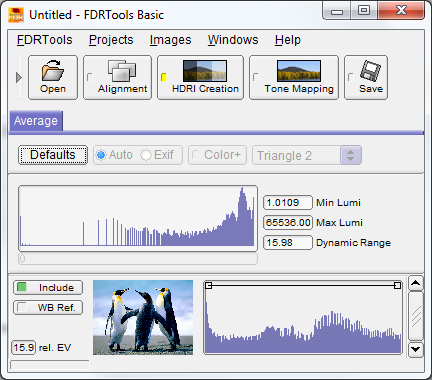Screen dimensions: 432x380
Task: Click the Triangle 2 dropdown stepper arrows
Action: [x=351, y=155]
